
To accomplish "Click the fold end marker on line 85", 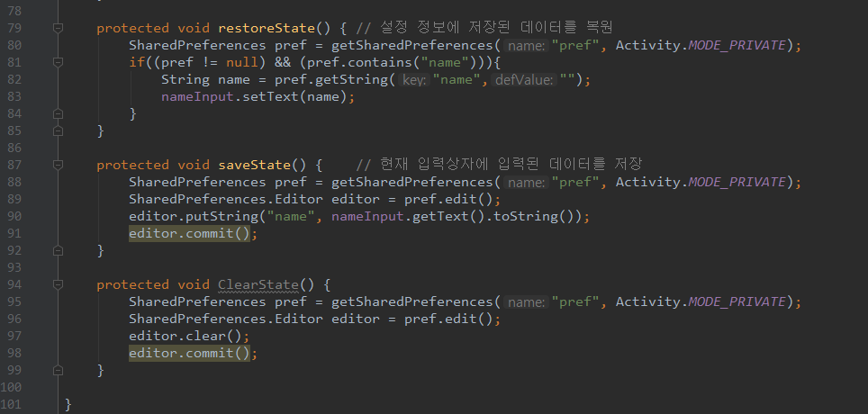I will (59, 130).
